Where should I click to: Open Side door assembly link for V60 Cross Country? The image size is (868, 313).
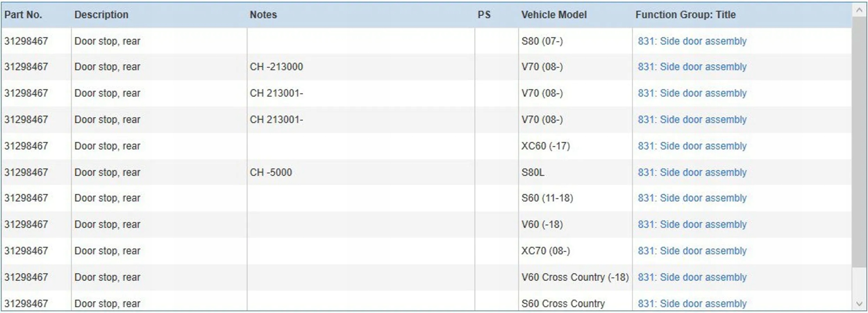point(692,277)
